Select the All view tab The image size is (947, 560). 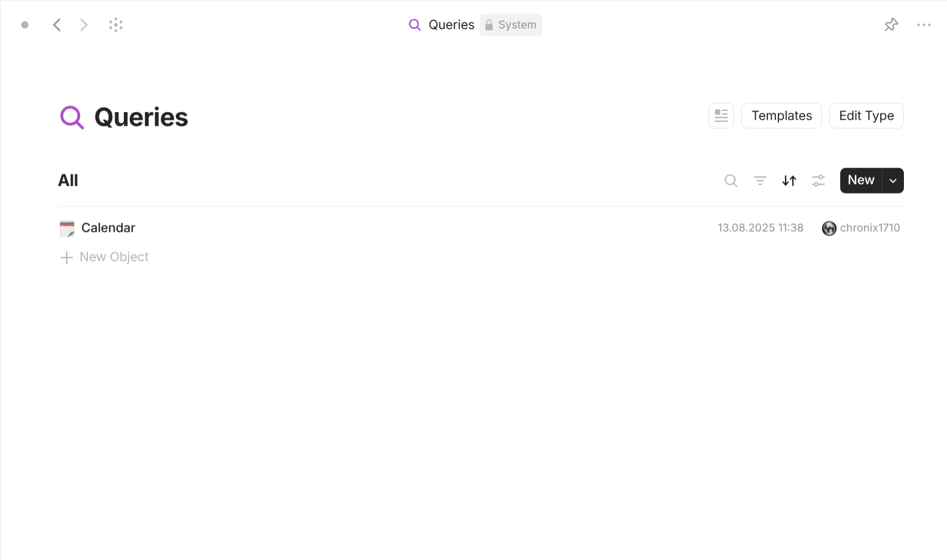67,180
